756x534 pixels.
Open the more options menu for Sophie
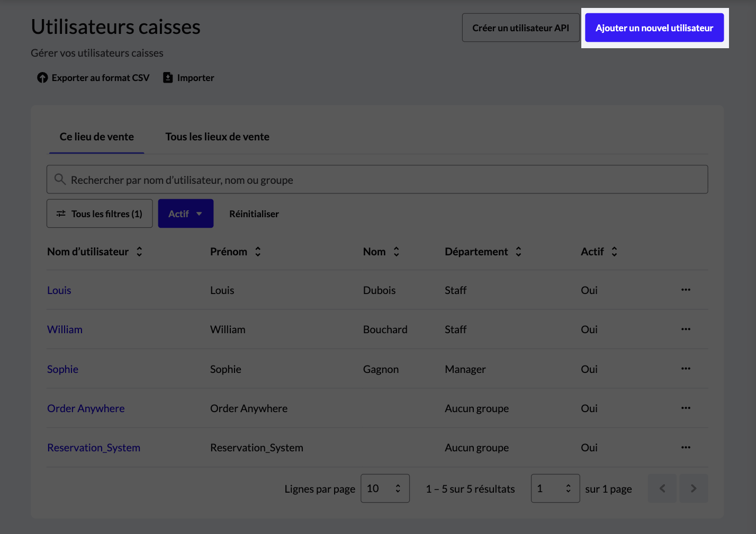[x=686, y=369]
